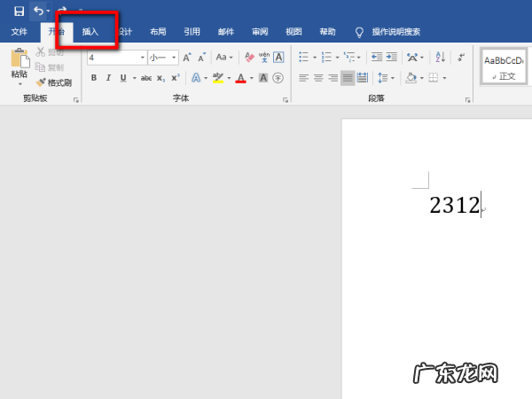The width and height of the screenshot is (532, 399).
Task: Toggle Strikethrough (abc) formatting
Action: pos(147,78)
